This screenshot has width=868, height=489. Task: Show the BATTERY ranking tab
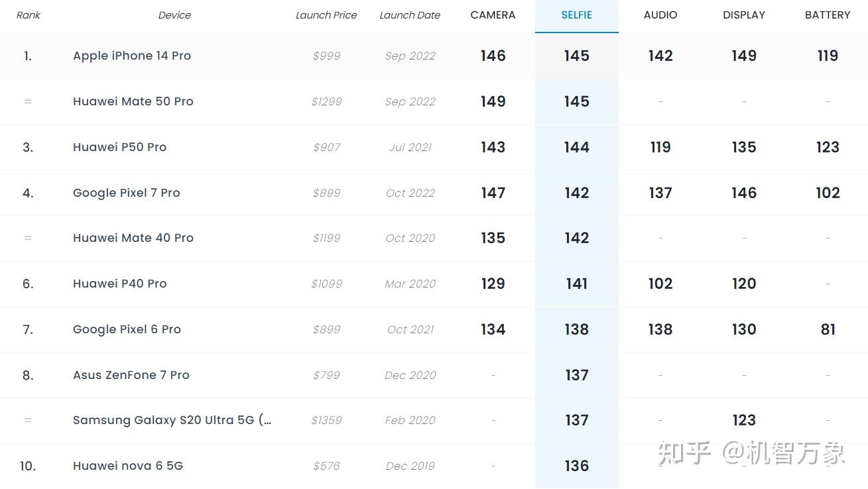[x=827, y=15]
